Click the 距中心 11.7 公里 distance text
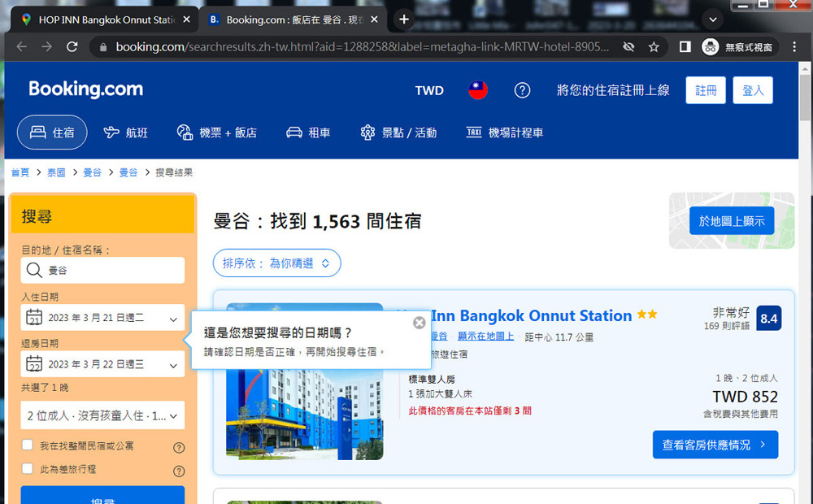Image resolution: width=813 pixels, height=504 pixels. pos(559,337)
